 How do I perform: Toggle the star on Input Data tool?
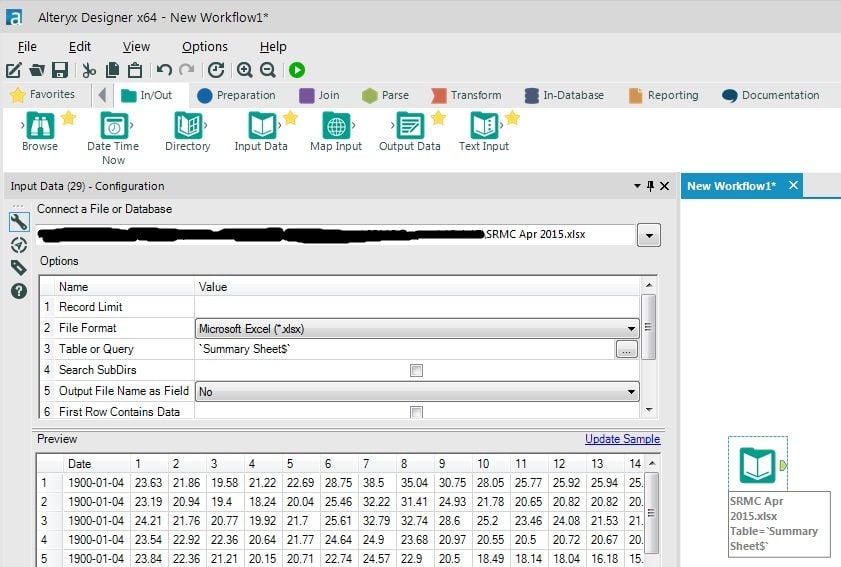pyautogui.click(x=290, y=117)
